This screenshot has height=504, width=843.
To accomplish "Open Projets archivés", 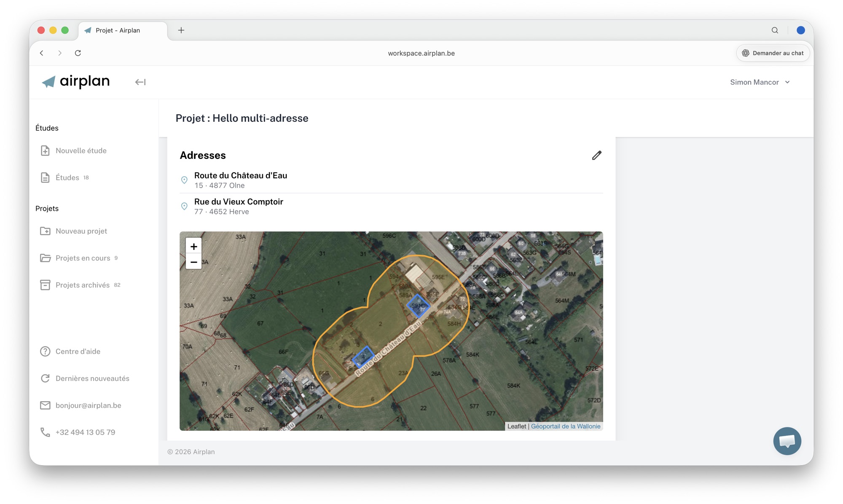I will [x=83, y=285].
